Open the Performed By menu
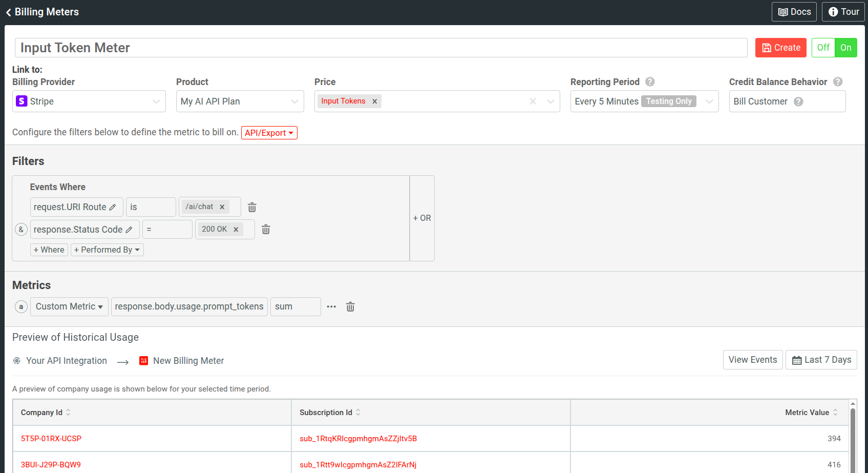This screenshot has width=868, height=473. click(x=107, y=250)
